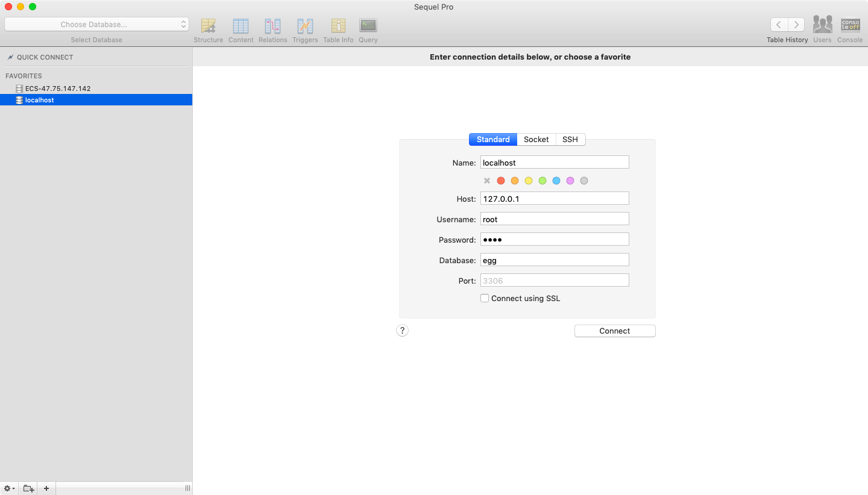This screenshot has height=495, width=868.
Task: Clear the favorite color with X
Action: pos(487,181)
